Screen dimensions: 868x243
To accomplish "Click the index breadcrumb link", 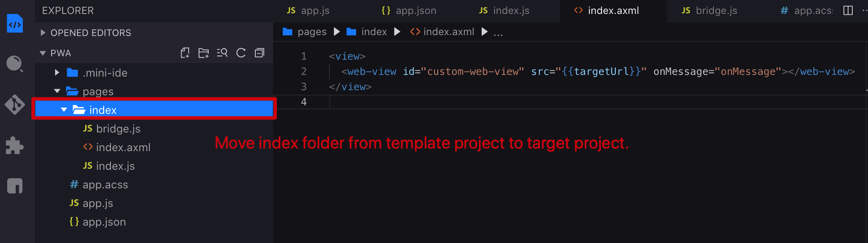I will 374,32.
